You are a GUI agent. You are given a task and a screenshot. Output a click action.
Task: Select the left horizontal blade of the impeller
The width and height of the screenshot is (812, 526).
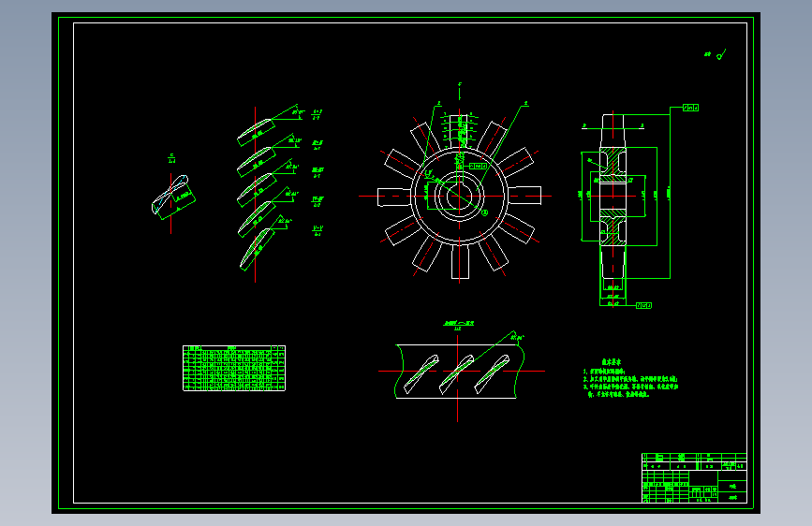(x=394, y=197)
